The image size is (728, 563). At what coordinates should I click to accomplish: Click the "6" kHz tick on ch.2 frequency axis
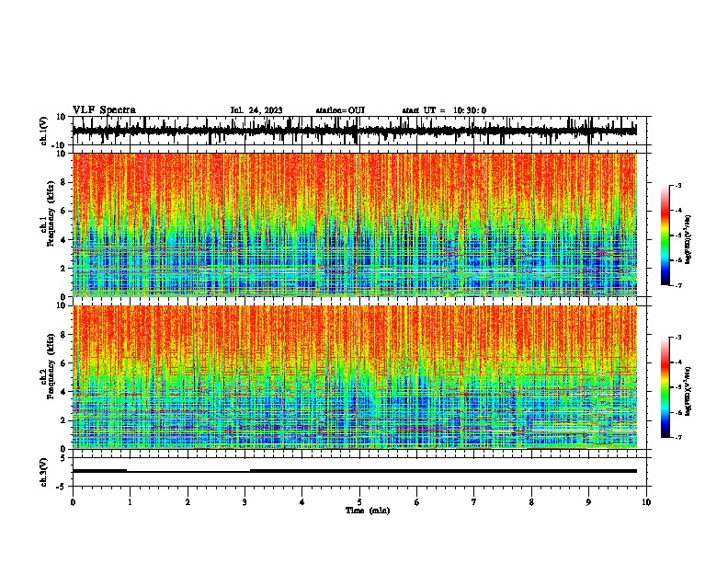(x=64, y=362)
